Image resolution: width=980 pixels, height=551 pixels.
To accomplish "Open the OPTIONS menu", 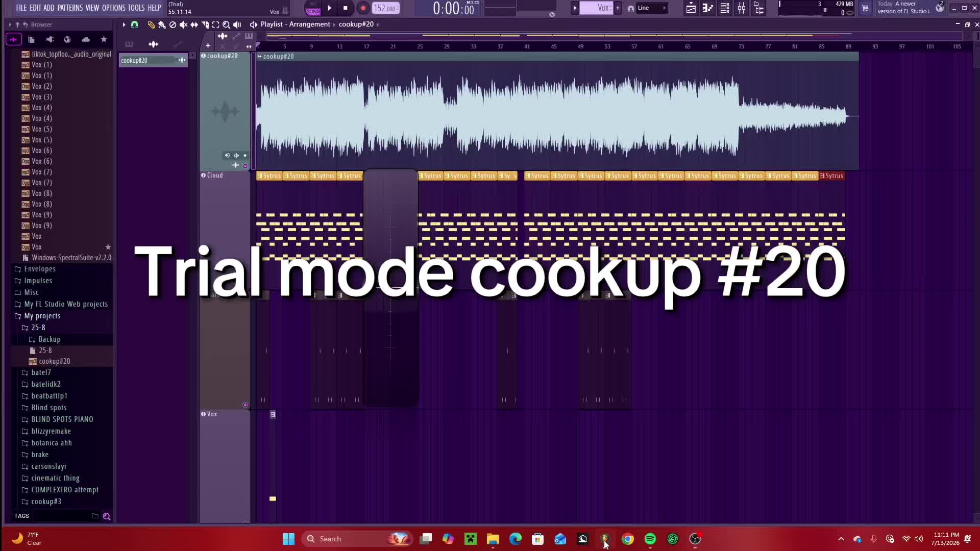I will (x=113, y=8).
